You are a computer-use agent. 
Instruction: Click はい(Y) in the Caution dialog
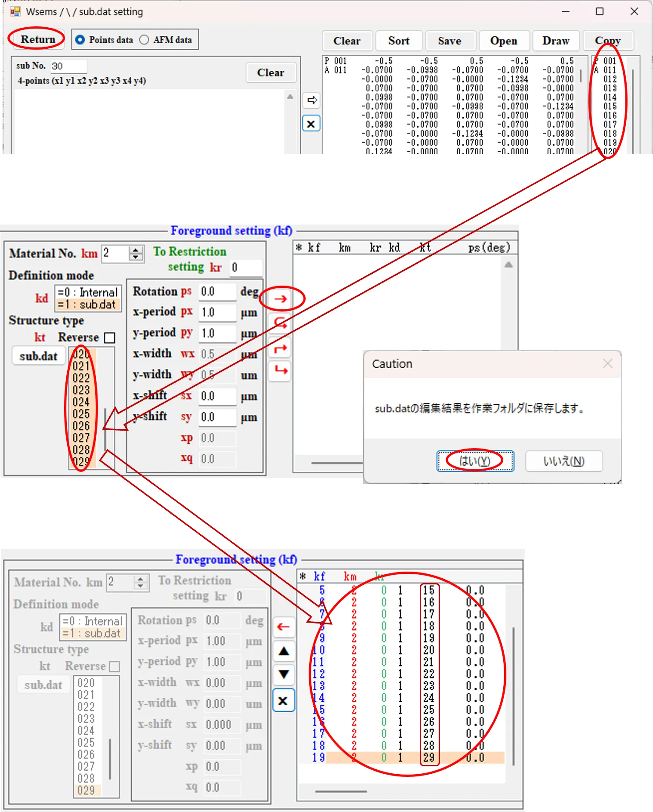(x=475, y=461)
